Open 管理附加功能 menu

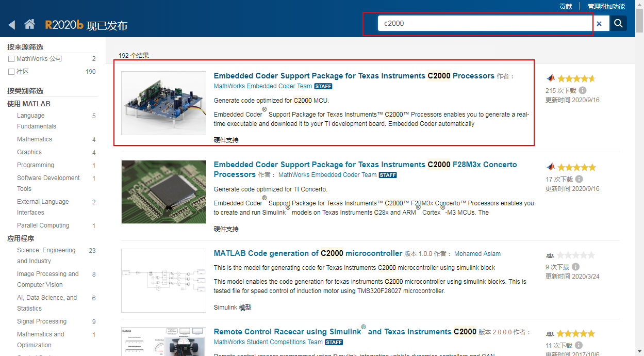click(x=606, y=6)
